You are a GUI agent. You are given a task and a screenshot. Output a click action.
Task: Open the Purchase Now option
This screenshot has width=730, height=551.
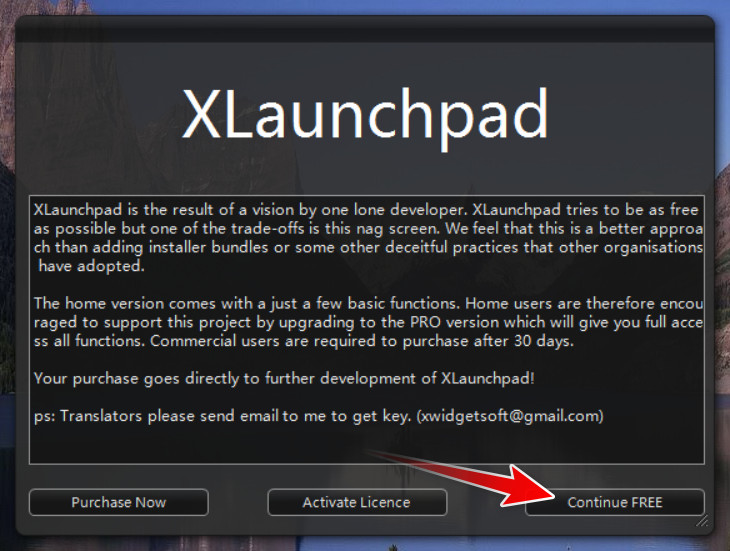119,502
